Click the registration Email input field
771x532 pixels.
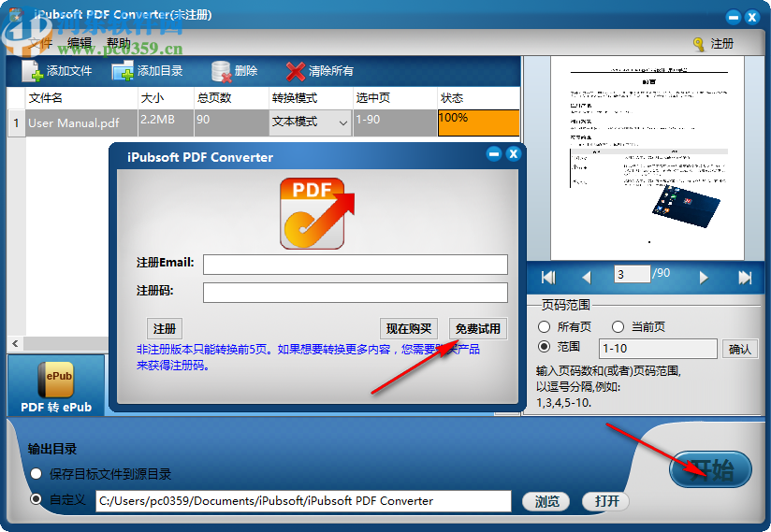[355, 265]
